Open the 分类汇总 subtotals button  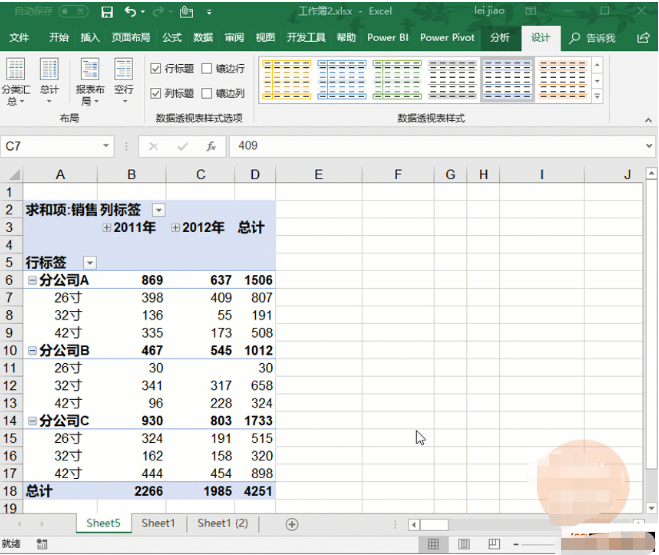(x=16, y=82)
